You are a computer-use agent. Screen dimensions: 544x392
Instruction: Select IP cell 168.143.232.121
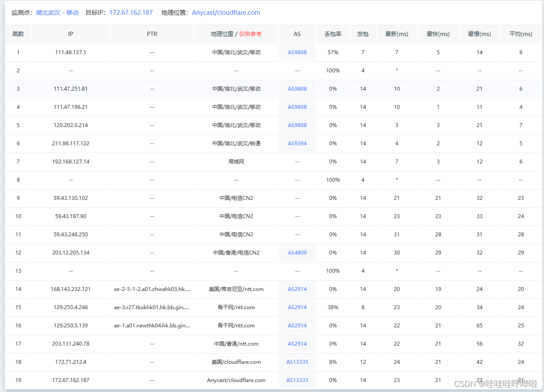coord(71,289)
